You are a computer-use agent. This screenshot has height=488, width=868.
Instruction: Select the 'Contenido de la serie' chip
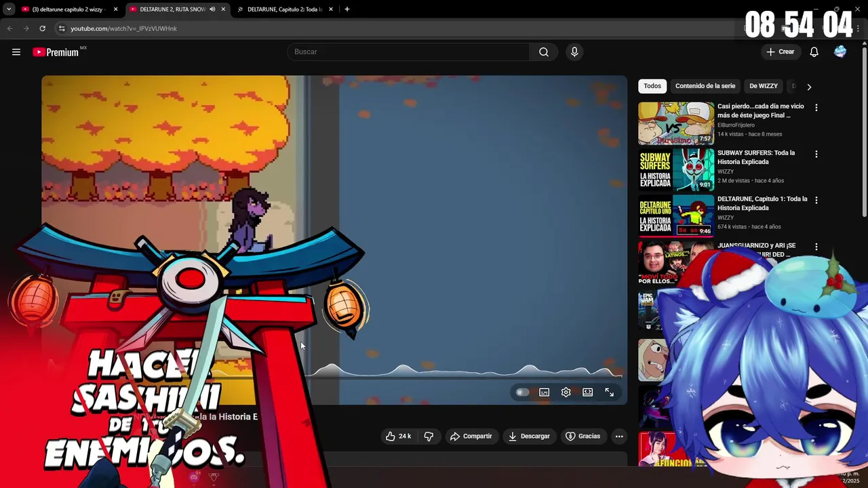click(705, 86)
